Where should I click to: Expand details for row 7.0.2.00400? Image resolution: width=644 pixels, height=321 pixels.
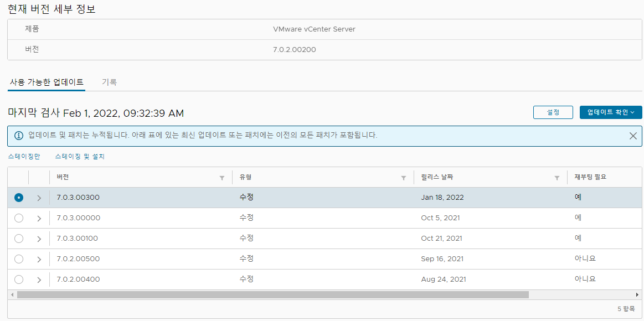pos(39,280)
